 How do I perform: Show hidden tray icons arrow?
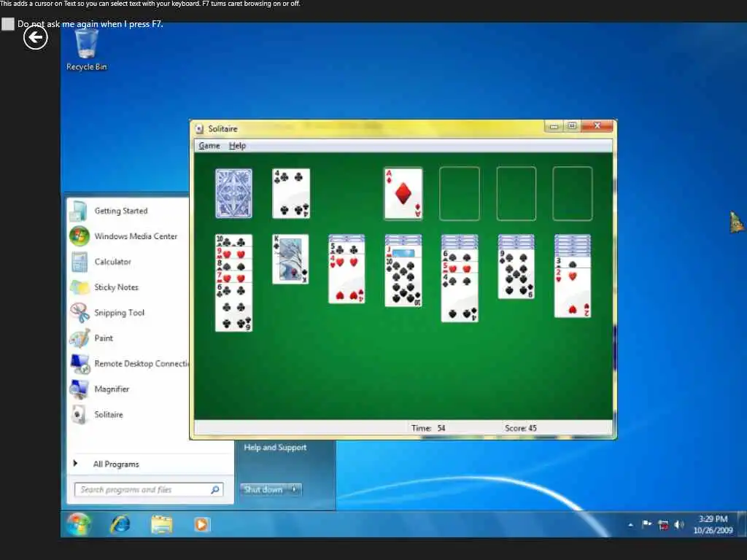[631, 525]
